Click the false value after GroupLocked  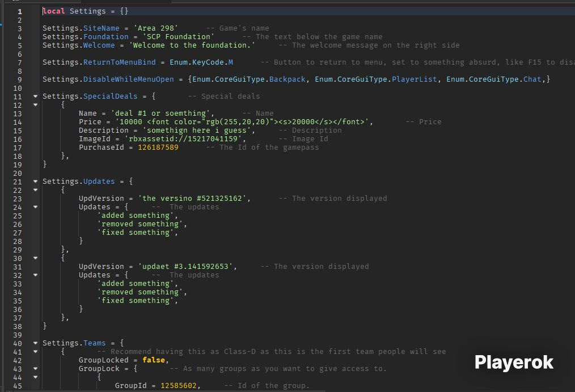153,360
